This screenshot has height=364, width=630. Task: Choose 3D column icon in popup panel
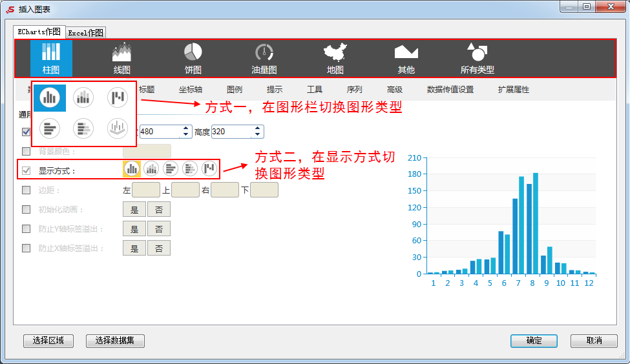coord(118,128)
